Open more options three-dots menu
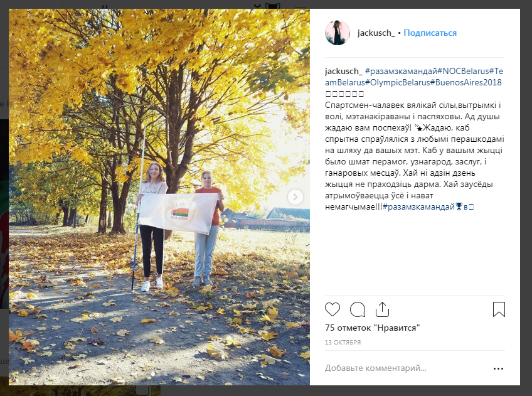The width and height of the screenshot is (532, 396). (x=498, y=368)
